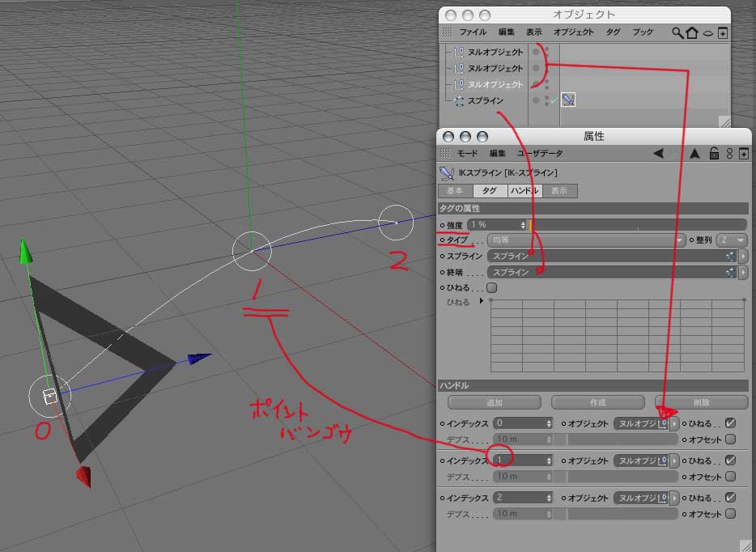Click the spline icon inside スプライン link field
Viewport: 756px width, 552px height.
point(730,257)
